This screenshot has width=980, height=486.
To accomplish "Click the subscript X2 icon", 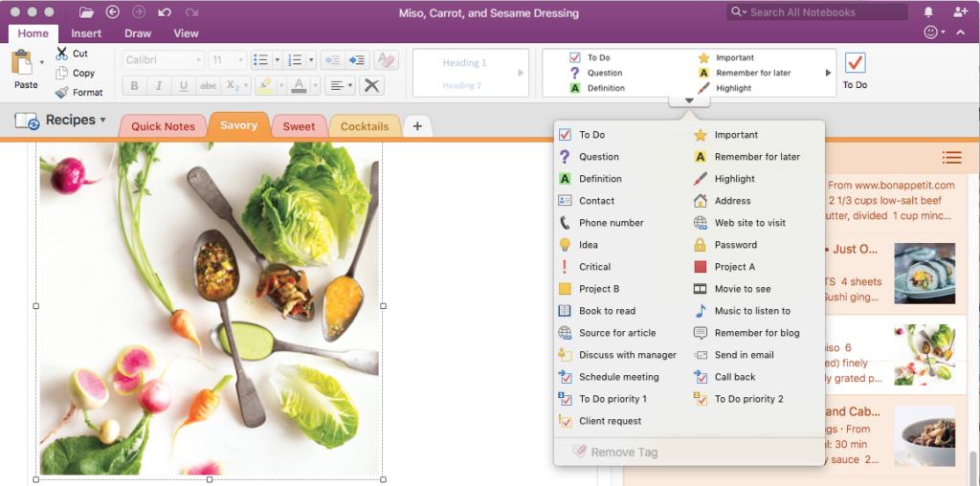I will (x=234, y=85).
